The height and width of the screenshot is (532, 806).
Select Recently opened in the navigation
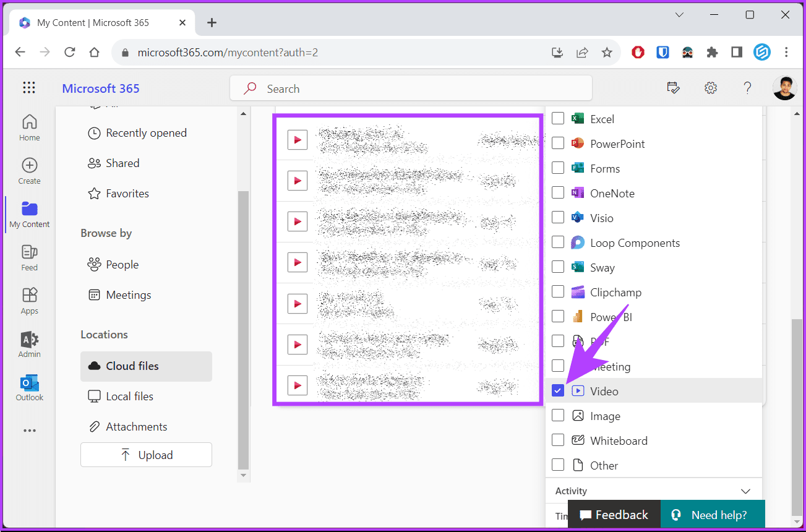tap(146, 133)
